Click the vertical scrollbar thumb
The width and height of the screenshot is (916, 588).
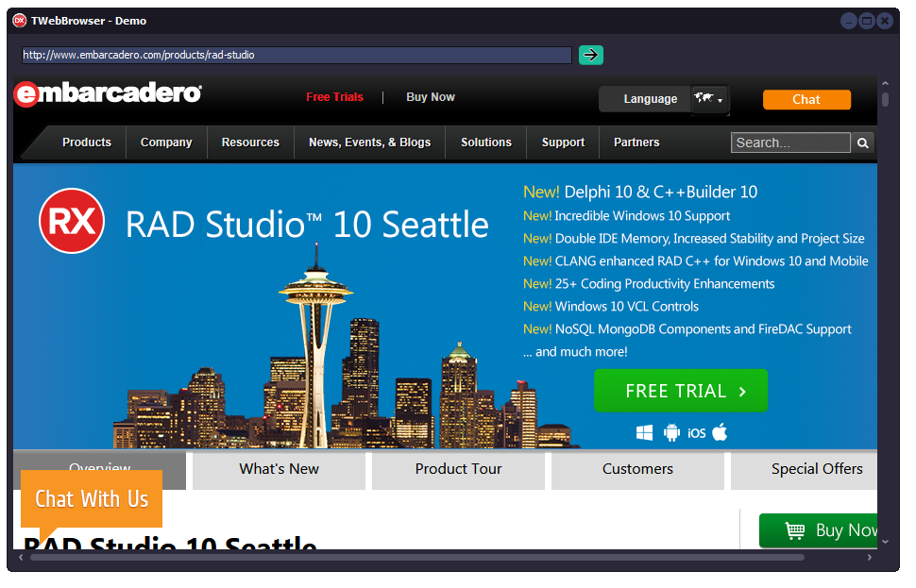click(886, 100)
